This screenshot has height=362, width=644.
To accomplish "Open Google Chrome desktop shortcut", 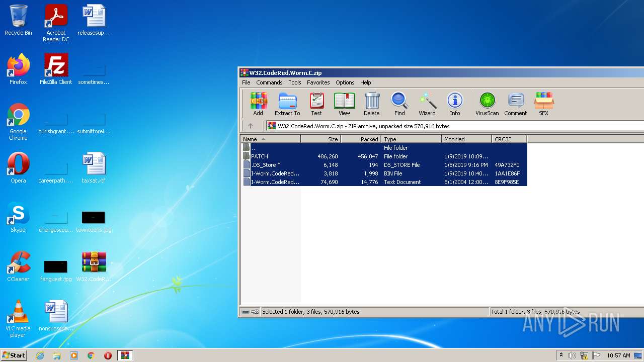I will pyautogui.click(x=18, y=122).
